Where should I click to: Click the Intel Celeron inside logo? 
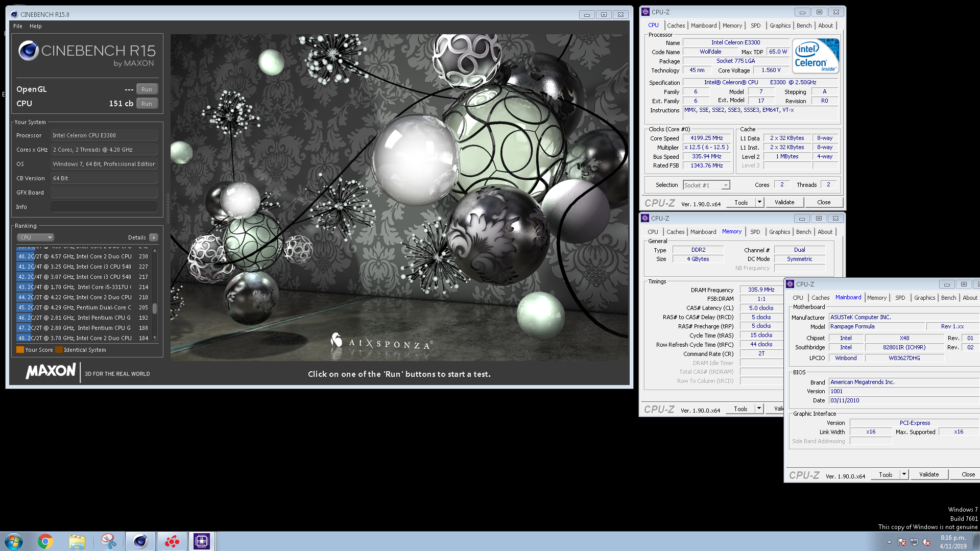click(x=816, y=56)
